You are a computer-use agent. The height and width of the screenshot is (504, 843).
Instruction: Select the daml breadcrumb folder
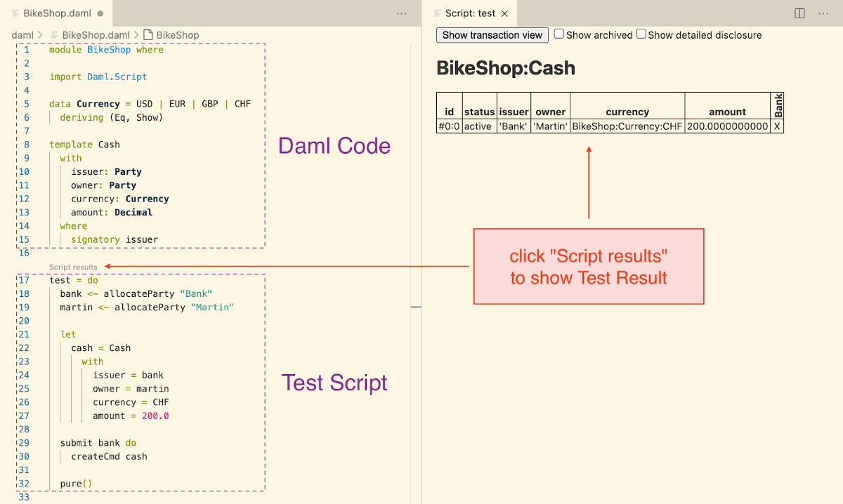22,35
